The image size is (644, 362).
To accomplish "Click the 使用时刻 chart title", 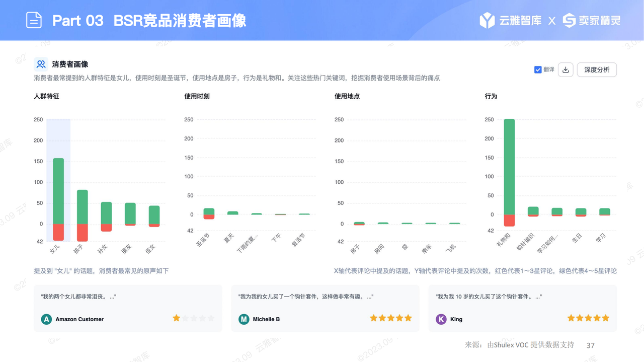I will (x=197, y=96).
